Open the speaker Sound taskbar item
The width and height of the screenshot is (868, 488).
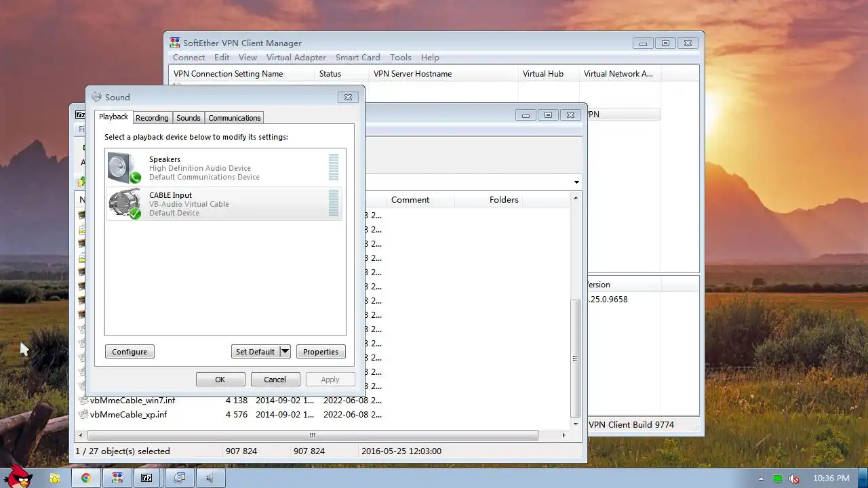(x=210, y=478)
